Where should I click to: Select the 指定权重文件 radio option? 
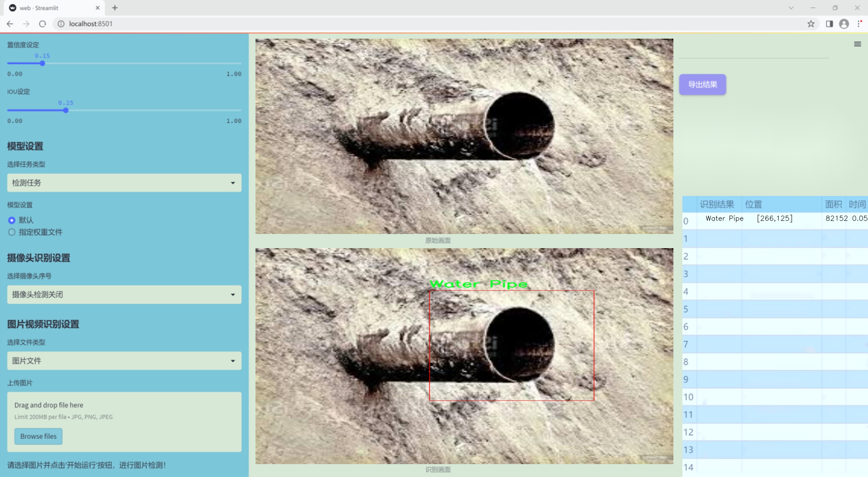coord(12,232)
